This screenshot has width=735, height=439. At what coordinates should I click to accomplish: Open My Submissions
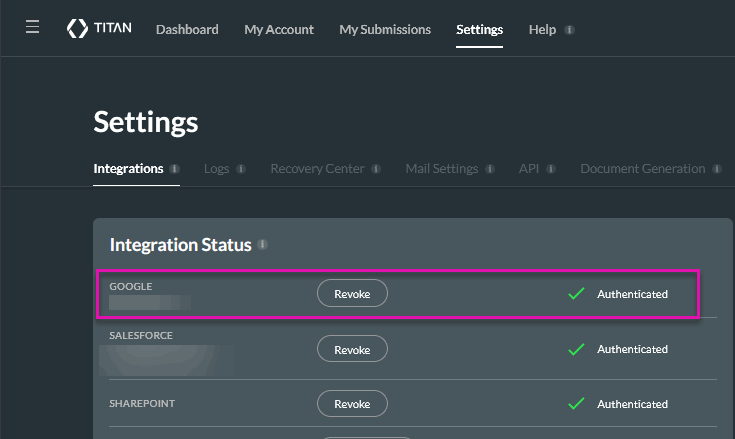click(x=385, y=30)
